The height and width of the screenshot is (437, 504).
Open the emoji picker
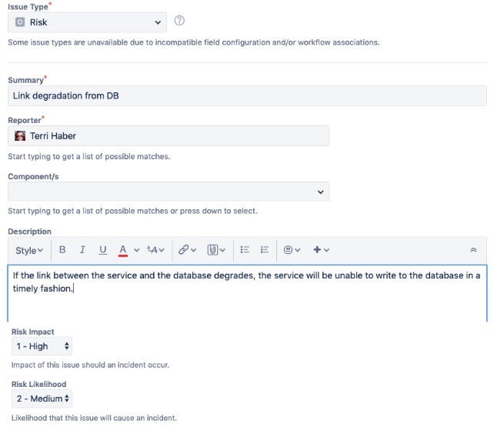[x=292, y=250]
